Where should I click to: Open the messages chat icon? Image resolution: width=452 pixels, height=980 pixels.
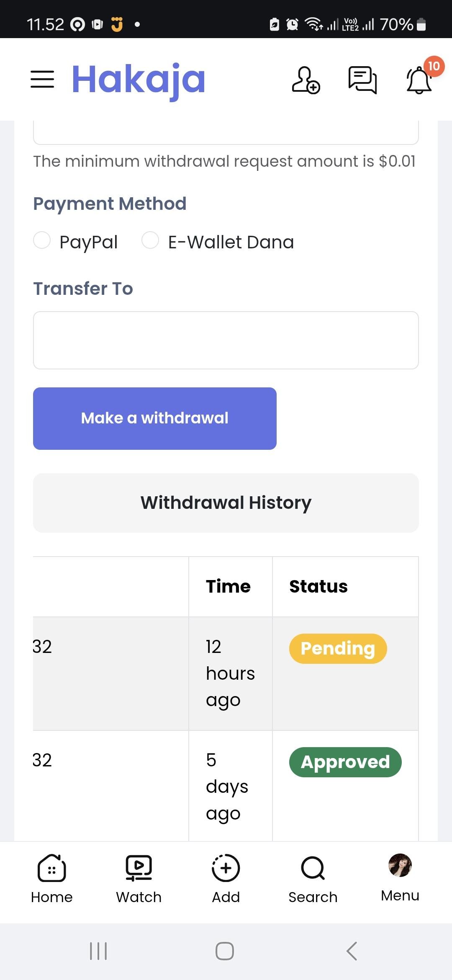pos(362,80)
